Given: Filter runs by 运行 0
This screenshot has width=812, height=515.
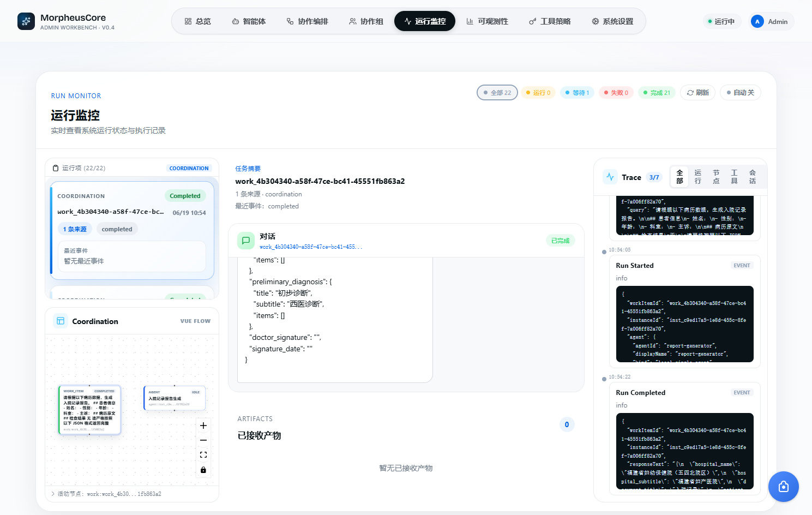Looking at the screenshot, I should pyautogui.click(x=538, y=93).
